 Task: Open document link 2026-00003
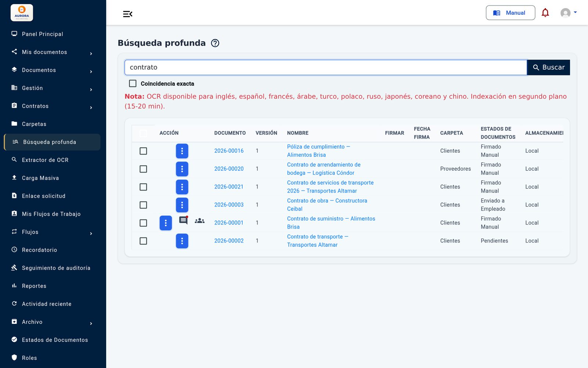(x=229, y=205)
